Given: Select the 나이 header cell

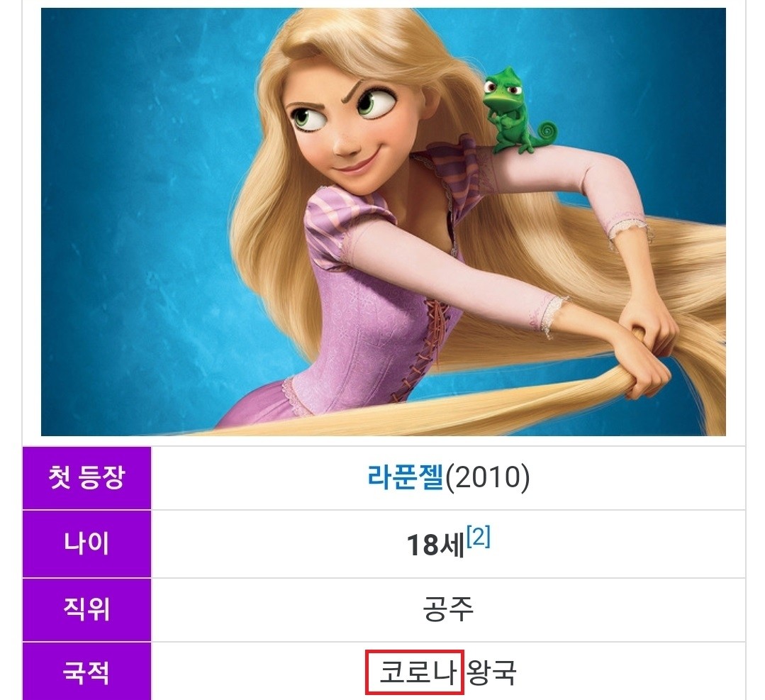Looking at the screenshot, I should pyautogui.click(x=86, y=544).
